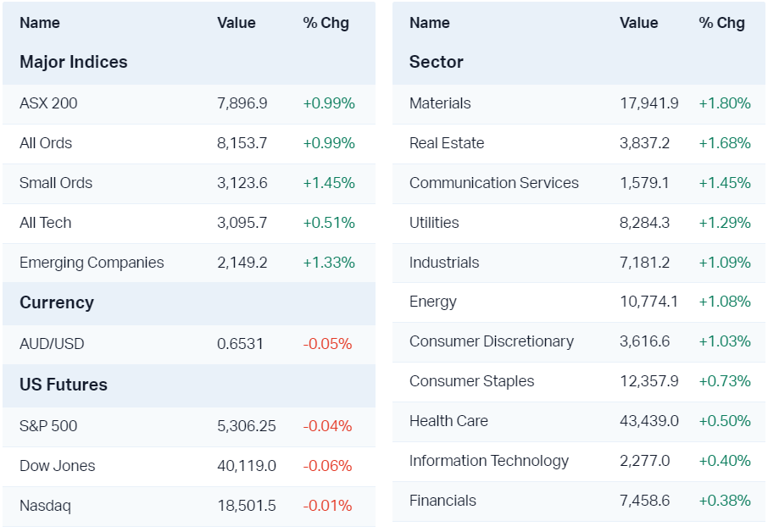Click the Major Indices Value column header
This screenshot has height=532, width=768.
[236, 23]
